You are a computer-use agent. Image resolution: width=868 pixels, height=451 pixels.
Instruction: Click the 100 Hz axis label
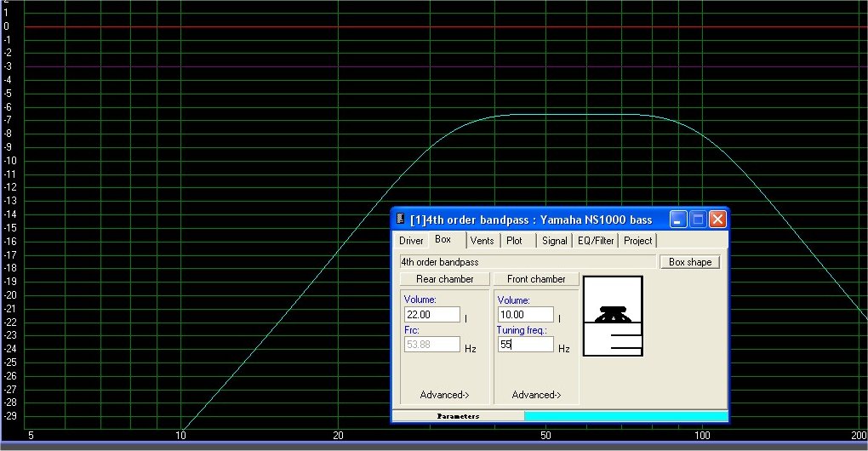[x=702, y=436]
